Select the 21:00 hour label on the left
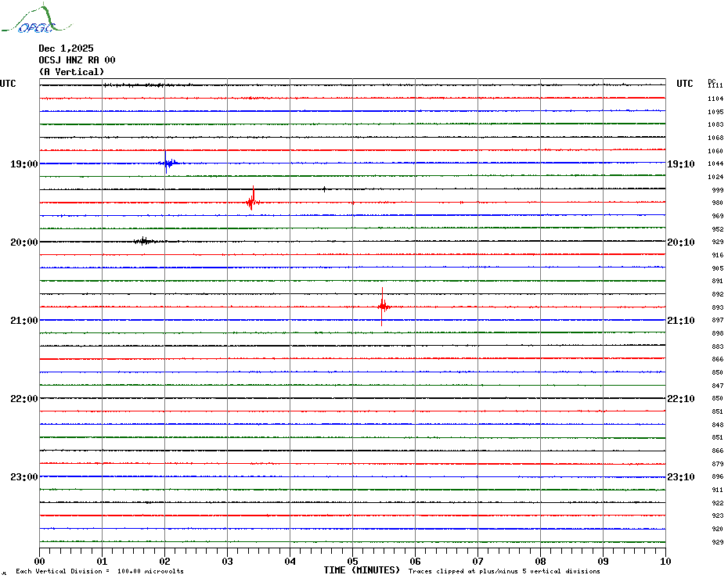Viewport: 728px width, 582px height. coord(23,321)
